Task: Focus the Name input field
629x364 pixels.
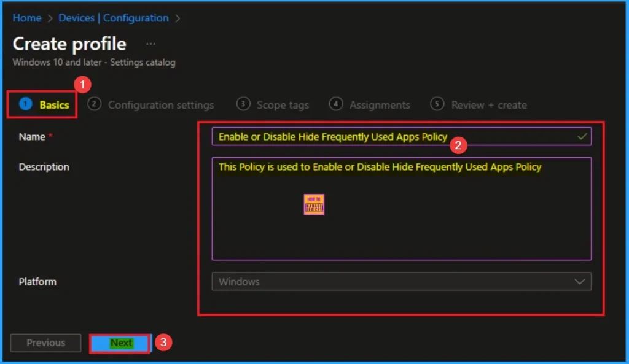Action: pos(402,137)
